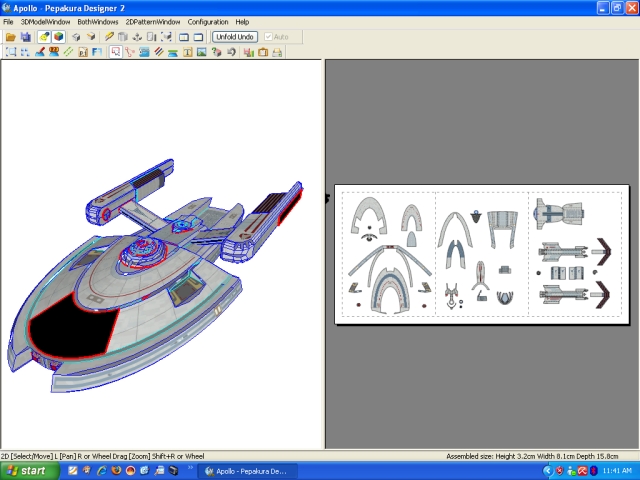
Task: Click the '2D [Select/Move]' status bar hint
Action: [x=102, y=456]
